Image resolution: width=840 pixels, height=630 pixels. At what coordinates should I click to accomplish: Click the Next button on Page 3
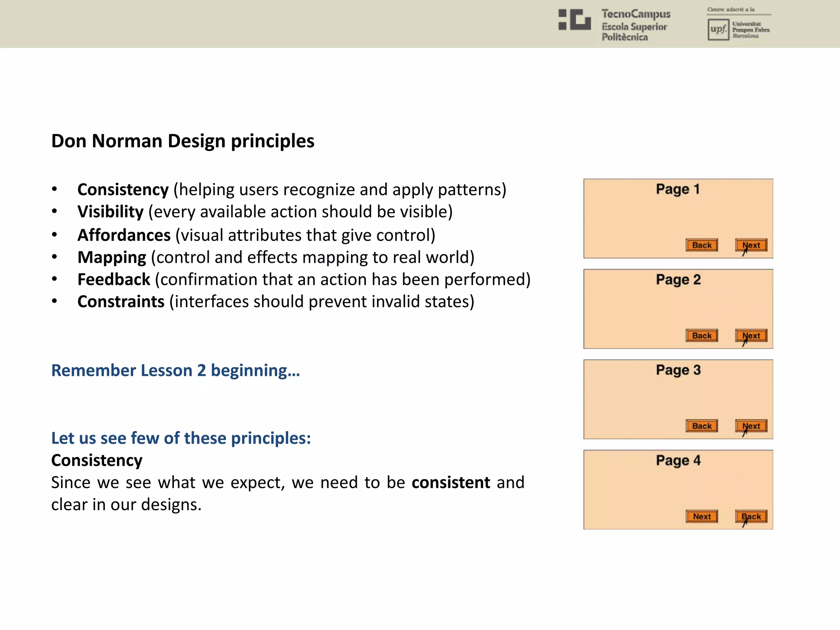pos(751,426)
